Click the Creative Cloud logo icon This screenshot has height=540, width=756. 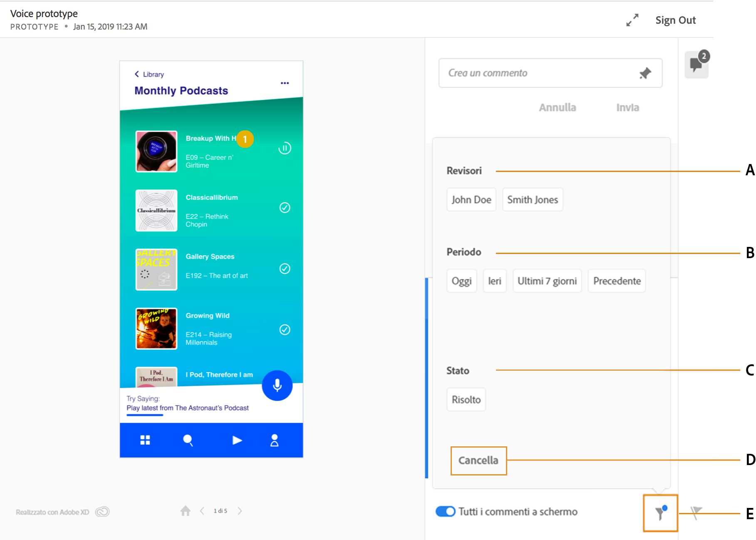pos(102,512)
